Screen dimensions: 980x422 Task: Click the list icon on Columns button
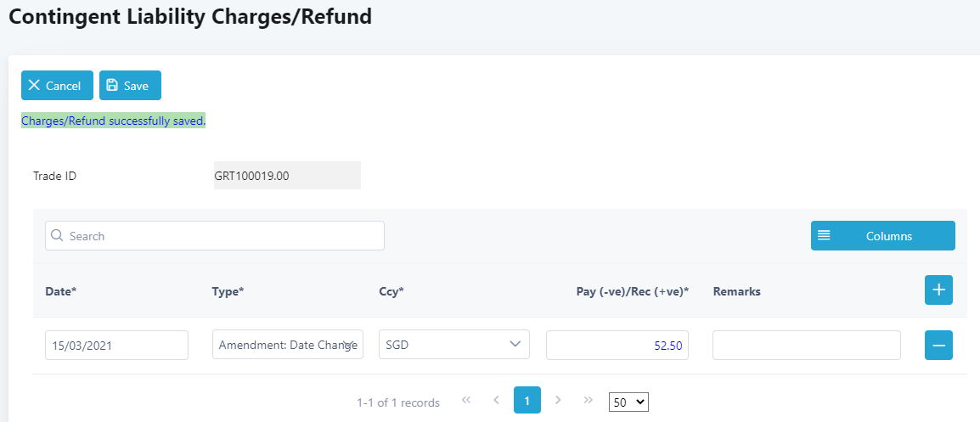(x=824, y=236)
